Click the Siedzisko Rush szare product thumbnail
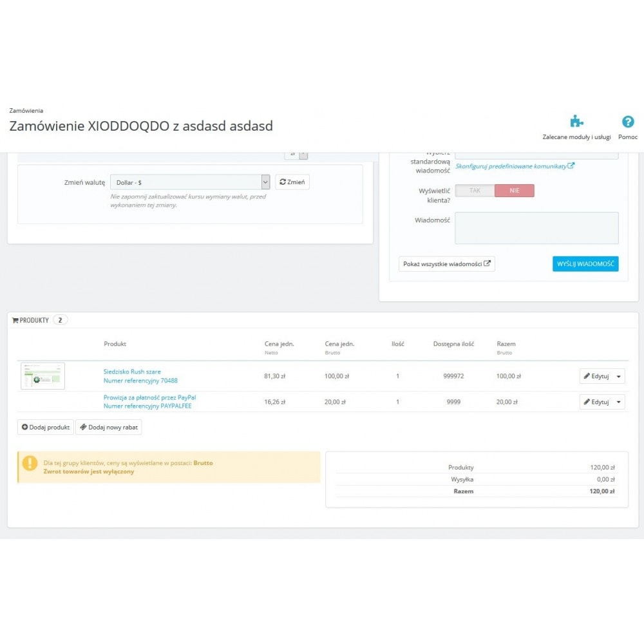 pyautogui.click(x=43, y=376)
